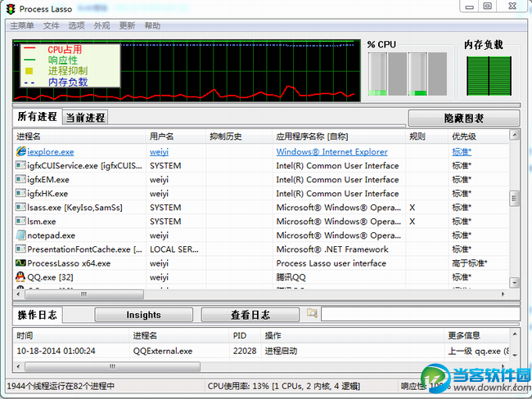Click the 10-18-2014 01:00:24 log timestamp

point(56,351)
